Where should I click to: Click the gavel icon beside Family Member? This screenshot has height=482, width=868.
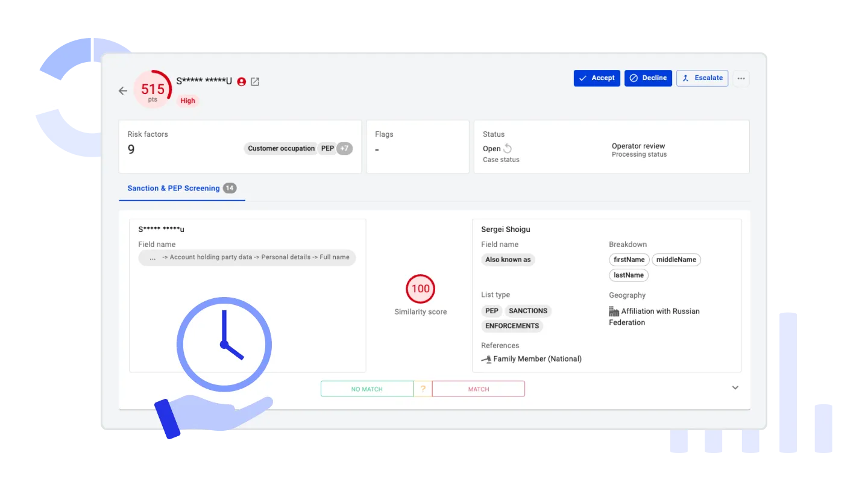pos(486,359)
